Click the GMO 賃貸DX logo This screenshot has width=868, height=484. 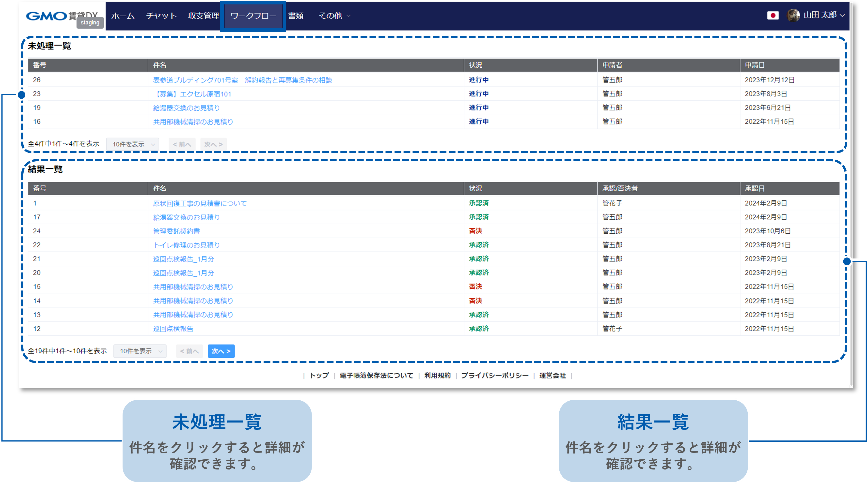pos(62,16)
